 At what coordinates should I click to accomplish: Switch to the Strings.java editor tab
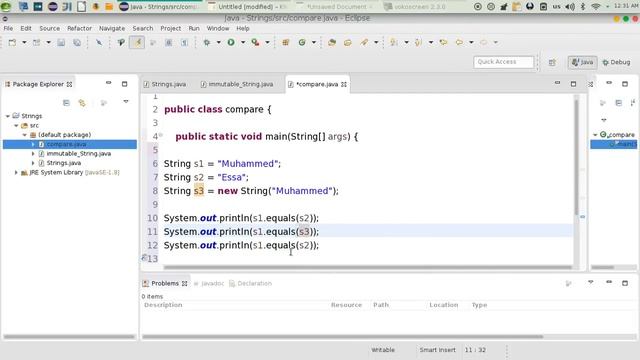pos(165,84)
